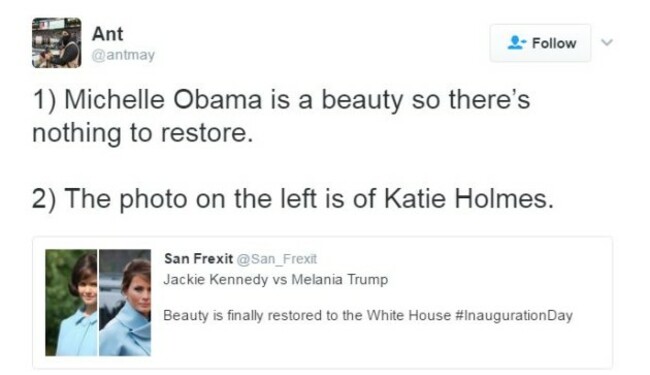Click the '2)' numbering in tweet text
The width and height of the screenshot is (650, 375).
(x=44, y=199)
